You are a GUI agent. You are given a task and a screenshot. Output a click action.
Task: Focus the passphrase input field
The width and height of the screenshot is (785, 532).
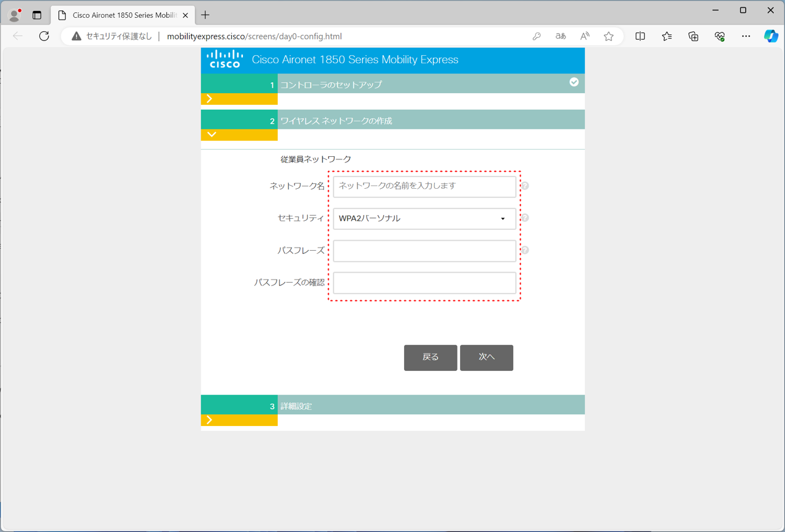[424, 251]
